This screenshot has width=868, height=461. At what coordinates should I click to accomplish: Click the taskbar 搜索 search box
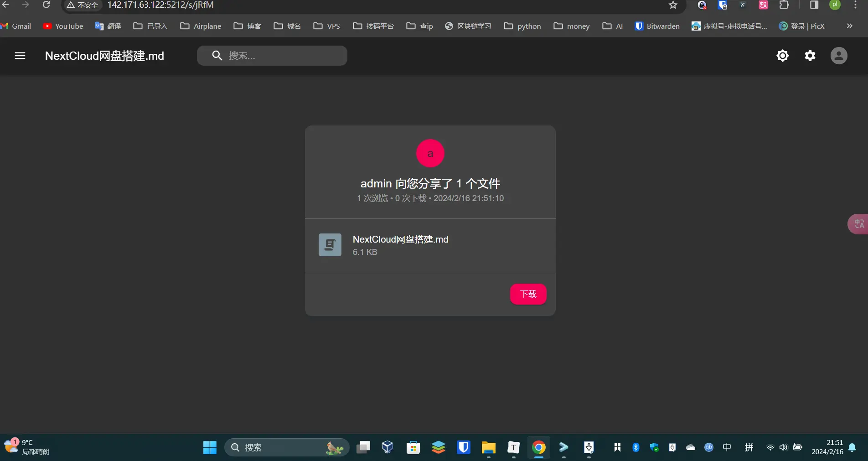tap(287, 447)
